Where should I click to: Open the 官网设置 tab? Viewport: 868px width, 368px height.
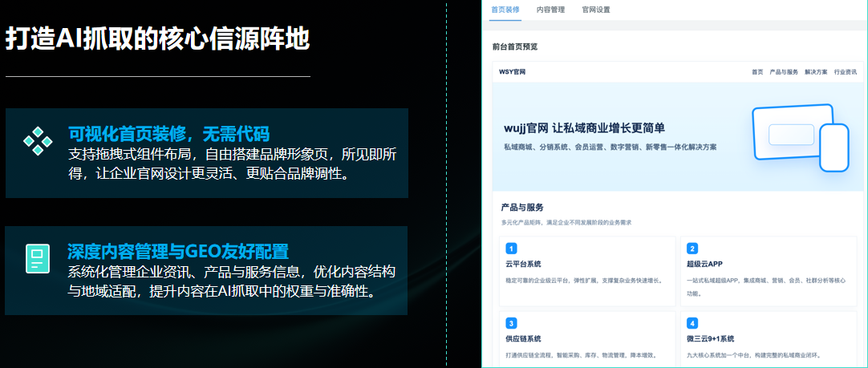595,10
